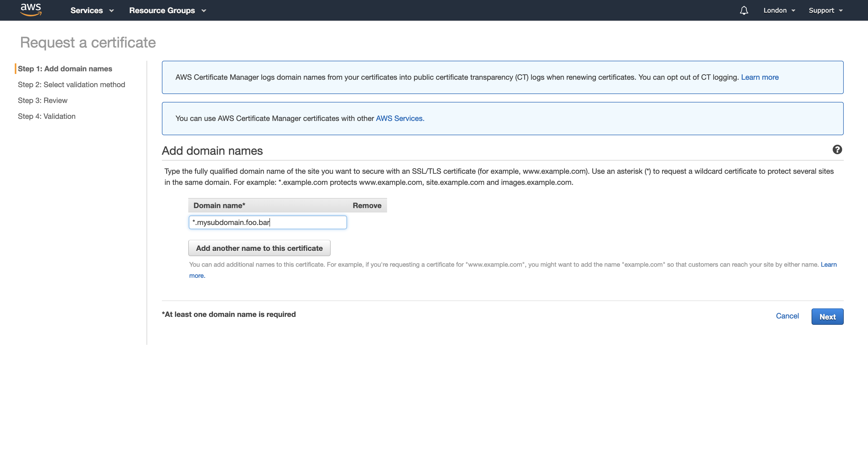Select Step 4: Validation
Image resolution: width=868 pixels, height=451 pixels.
[x=46, y=116]
